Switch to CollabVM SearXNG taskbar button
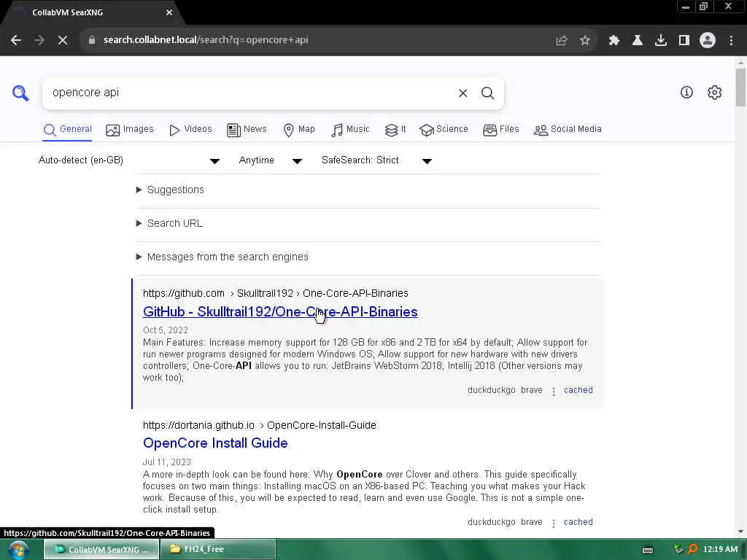747x560 pixels. (x=101, y=550)
